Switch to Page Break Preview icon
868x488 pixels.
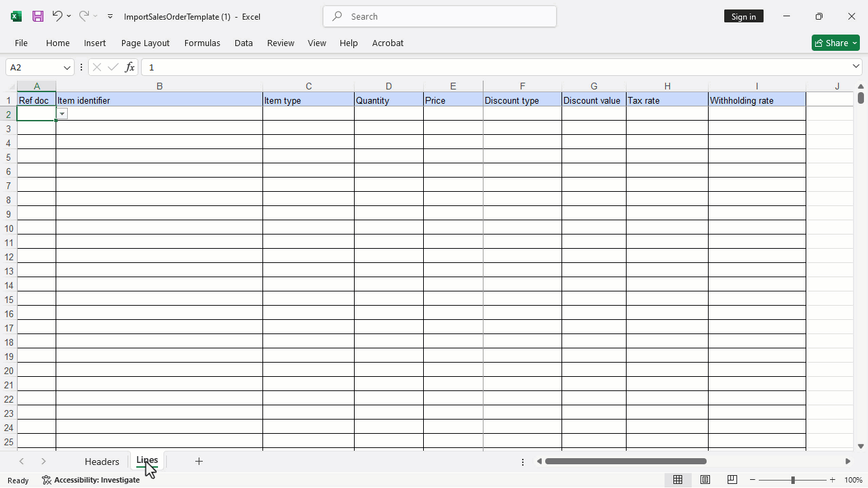coord(732,480)
